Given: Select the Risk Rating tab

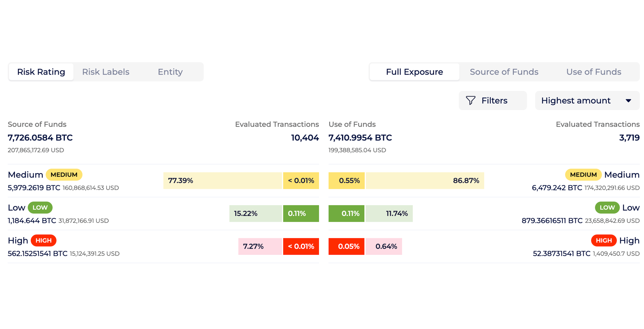Looking at the screenshot, I should (x=41, y=72).
